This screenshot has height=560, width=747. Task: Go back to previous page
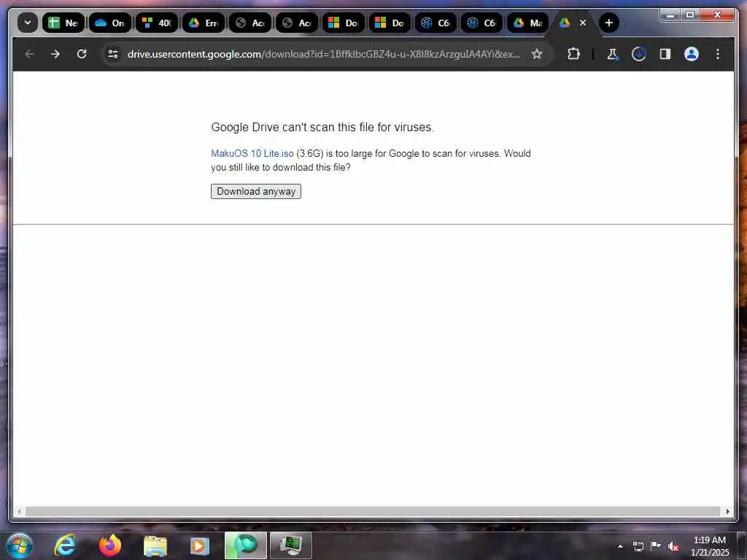coord(29,54)
